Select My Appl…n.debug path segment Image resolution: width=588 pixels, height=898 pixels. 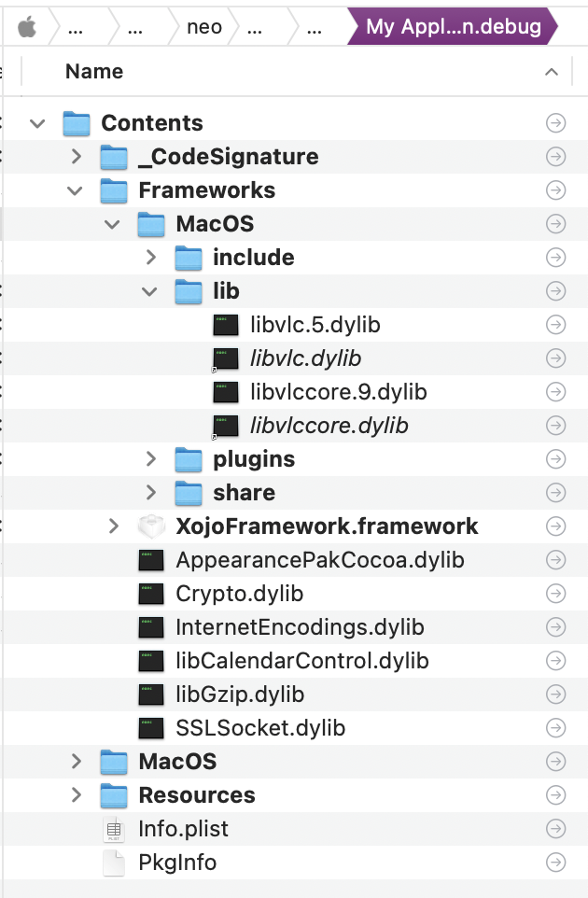pyautogui.click(x=454, y=26)
